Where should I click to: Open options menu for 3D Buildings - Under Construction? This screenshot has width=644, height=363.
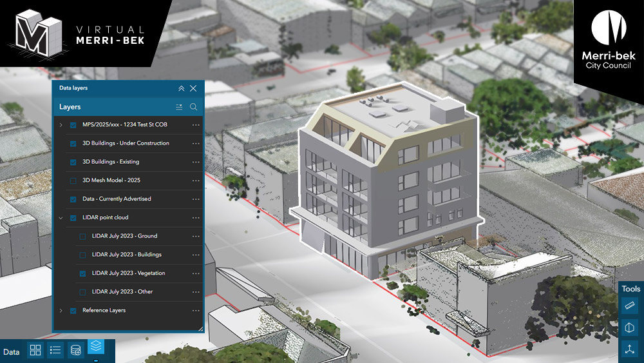[196, 143]
